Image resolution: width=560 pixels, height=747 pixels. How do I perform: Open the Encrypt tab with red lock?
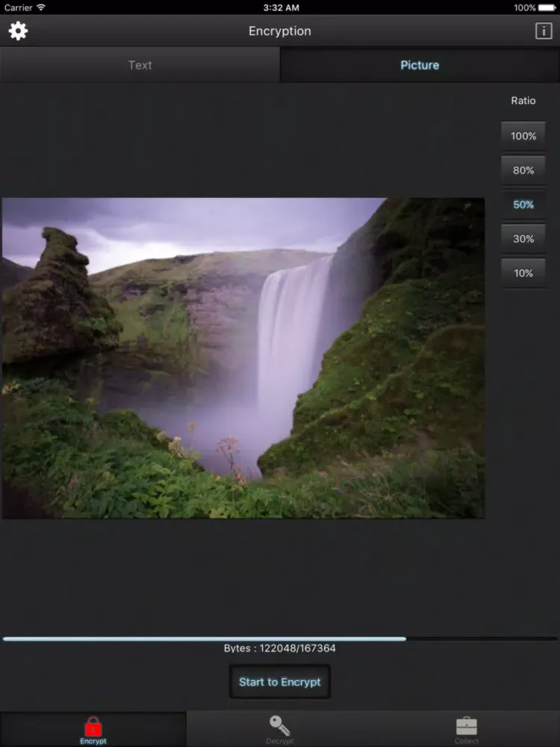tap(93, 730)
